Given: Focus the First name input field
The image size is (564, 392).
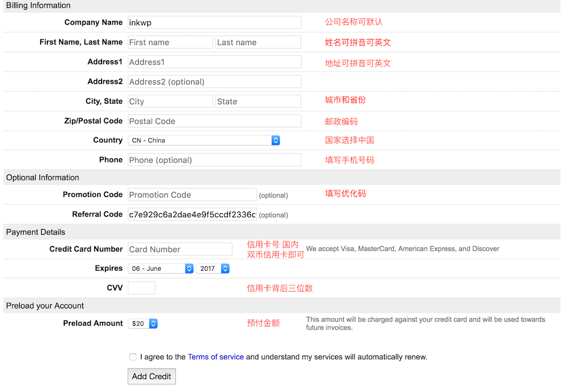Looking at the screenshot, I should pos(170,42).
